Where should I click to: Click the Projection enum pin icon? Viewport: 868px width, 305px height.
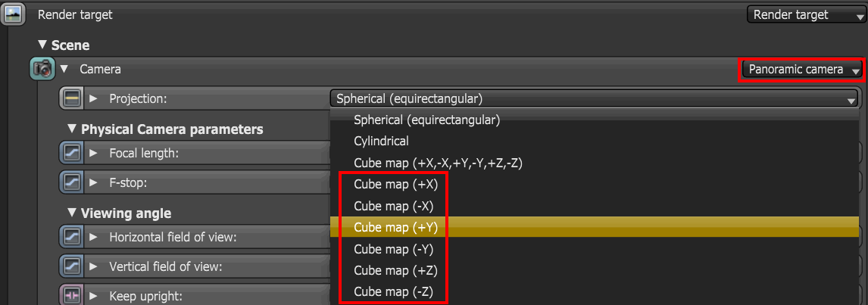click(72, 98)
